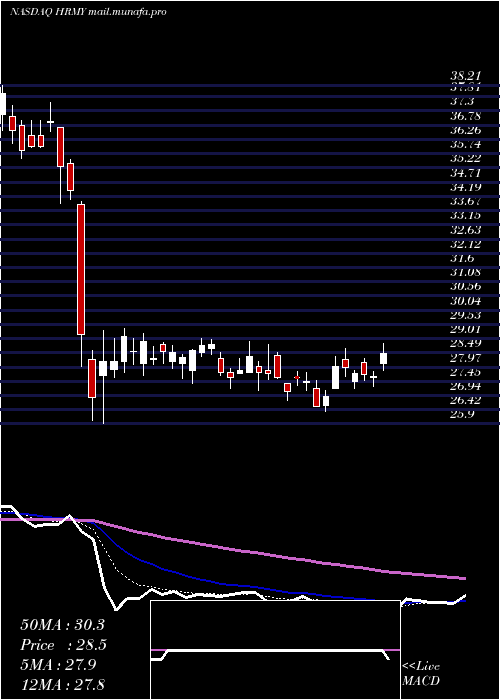Click the 32.12 price label
The width and height of the screenshot is (500, 700).
coord(465,244)
